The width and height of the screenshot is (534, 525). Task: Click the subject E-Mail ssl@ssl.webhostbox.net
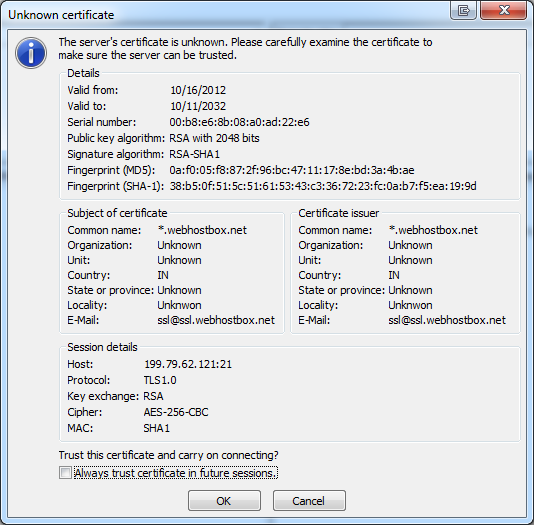coord(216,320)
